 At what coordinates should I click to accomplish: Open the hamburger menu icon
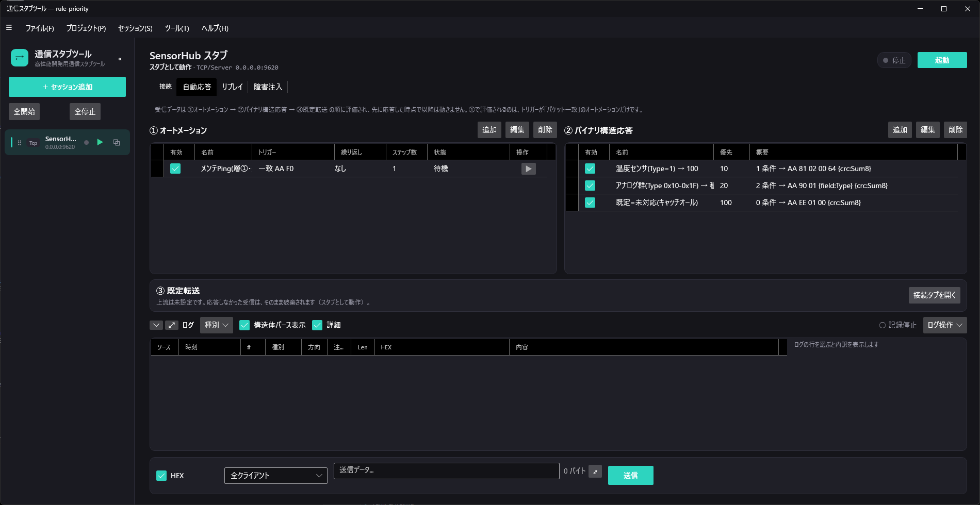9,28
